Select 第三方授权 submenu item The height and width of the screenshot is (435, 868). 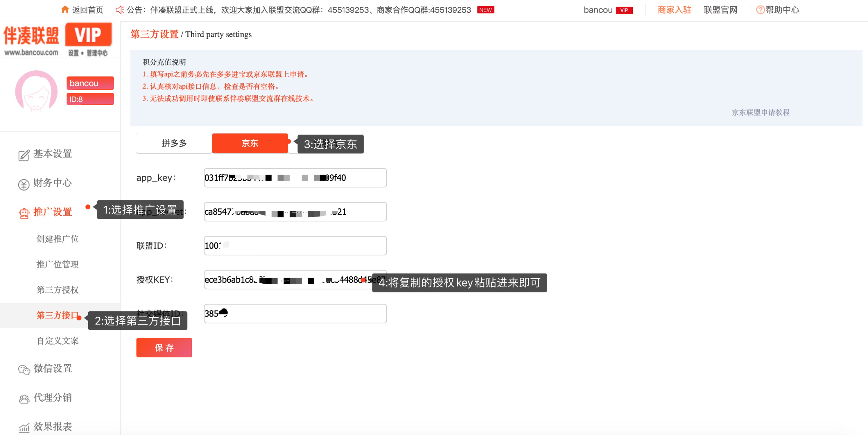point(57,290)
